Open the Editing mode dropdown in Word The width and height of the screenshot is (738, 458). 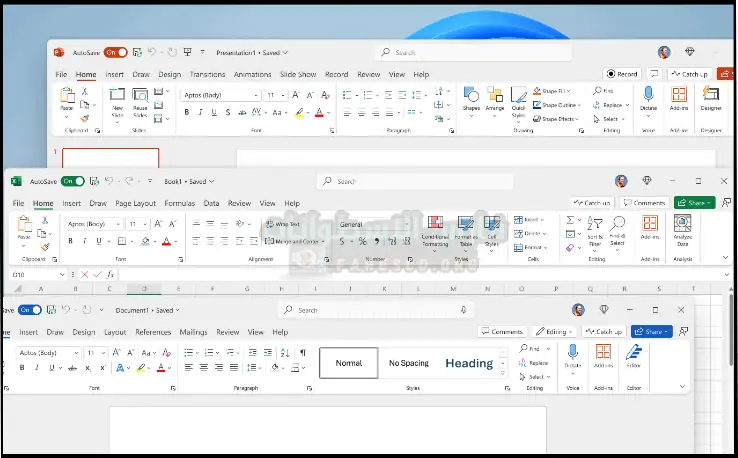pos(553,331)
